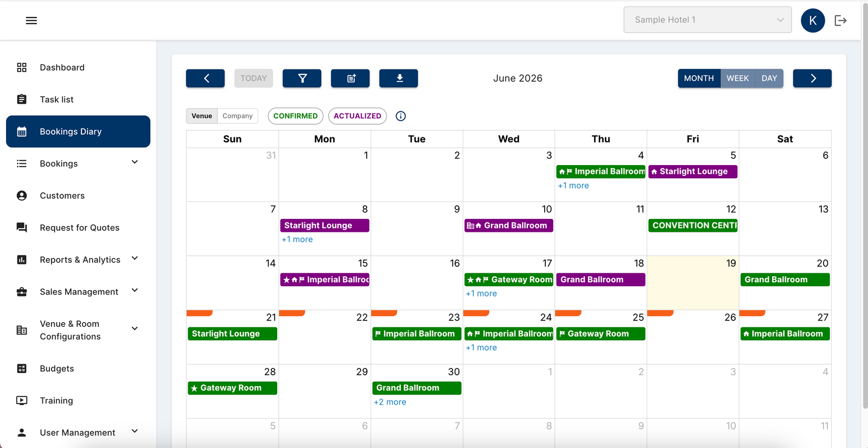Screen dimensions: 868x448
Task: Go to previous month arrow
Action: click(206, 78)
